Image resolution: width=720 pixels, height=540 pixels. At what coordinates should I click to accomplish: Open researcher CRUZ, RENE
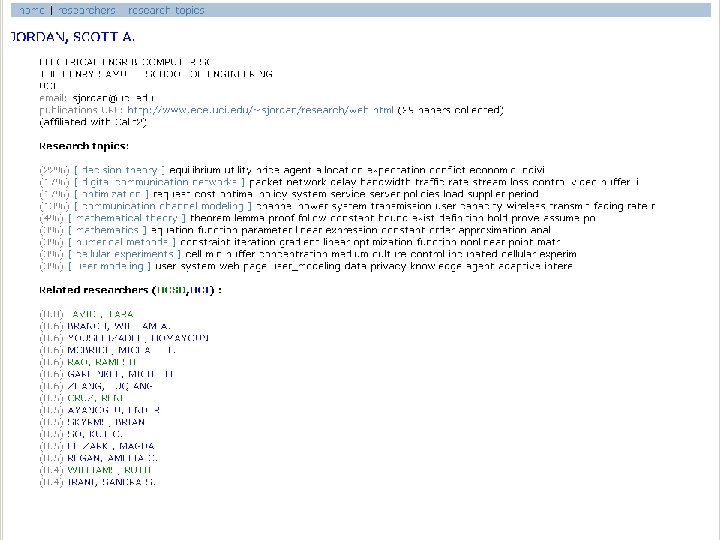click(x=96, y=398)
